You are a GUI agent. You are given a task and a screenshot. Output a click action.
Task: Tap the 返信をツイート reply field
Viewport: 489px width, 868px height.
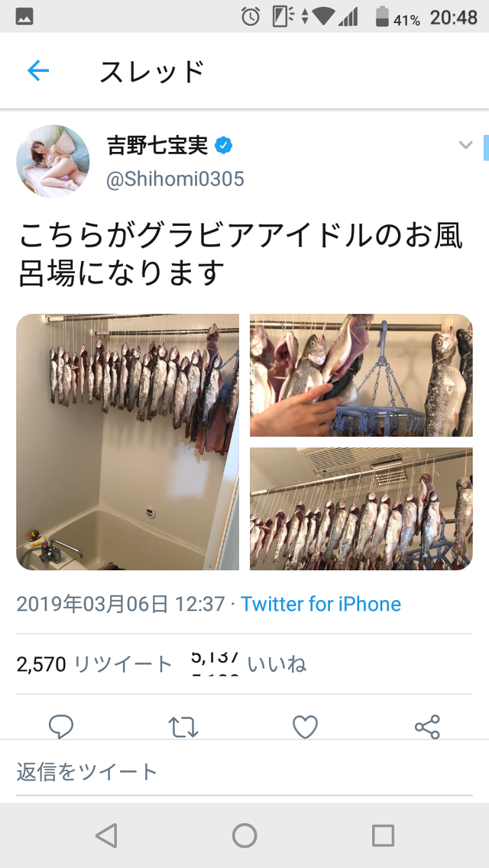tap(244, 771)
